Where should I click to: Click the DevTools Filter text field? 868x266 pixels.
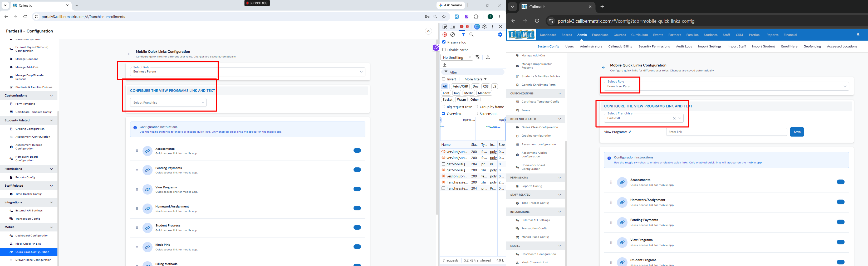(x=473, y=72)
